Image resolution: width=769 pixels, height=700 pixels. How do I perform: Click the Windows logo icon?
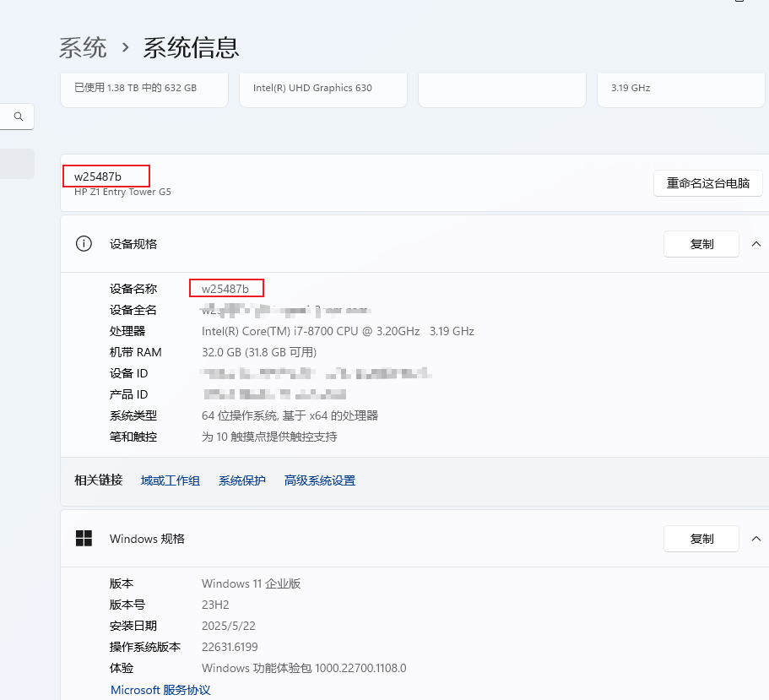[84, 538]
